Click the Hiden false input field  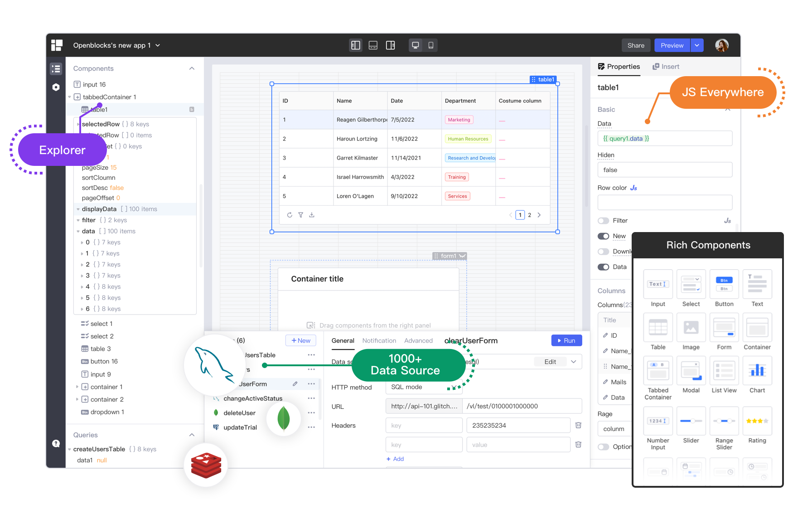[x=665, y=170]
